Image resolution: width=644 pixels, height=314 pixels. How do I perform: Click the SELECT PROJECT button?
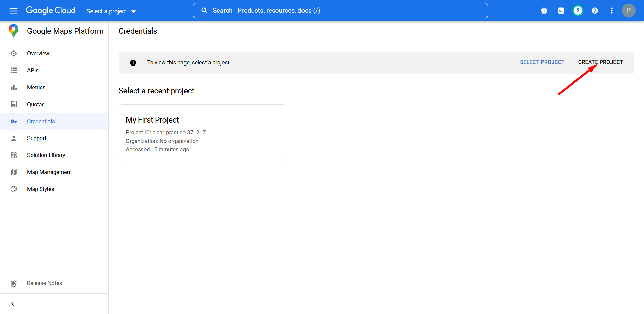(x=542, y=62)
